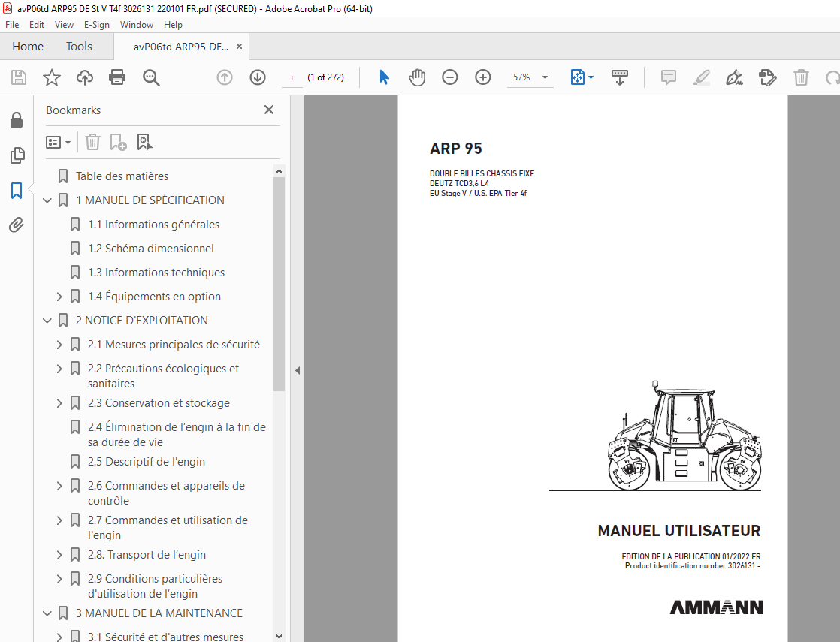Viewport: 840px width, 642px height.
Task: Open the Edit menu
Action: pyautogui.click(x=36, y=25)
